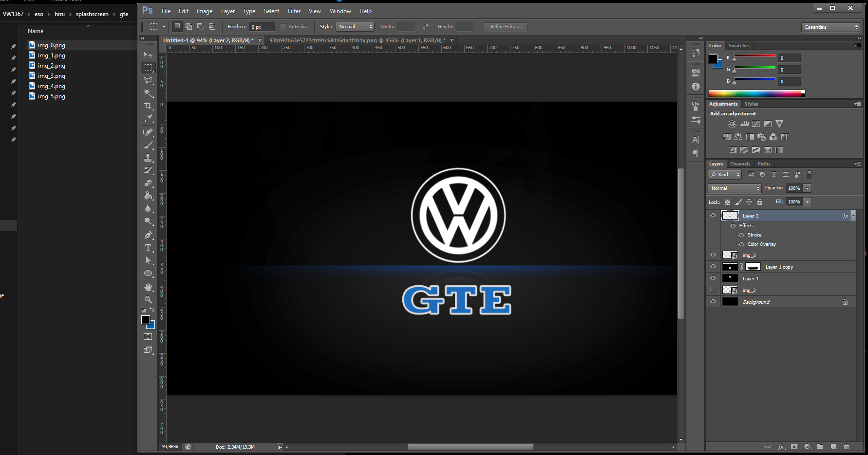Show the img_2 layer
Screen dimensions: 868x455
(713, 290)
